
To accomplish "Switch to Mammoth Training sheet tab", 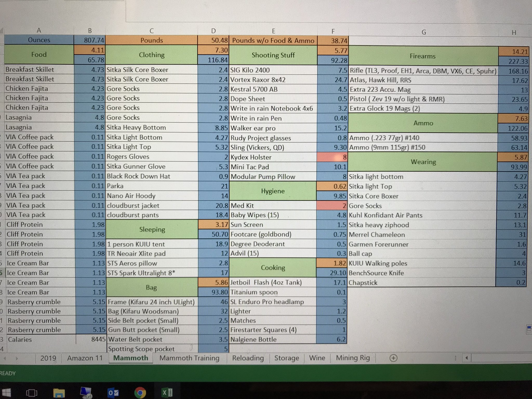I will [x=189, y=358].
